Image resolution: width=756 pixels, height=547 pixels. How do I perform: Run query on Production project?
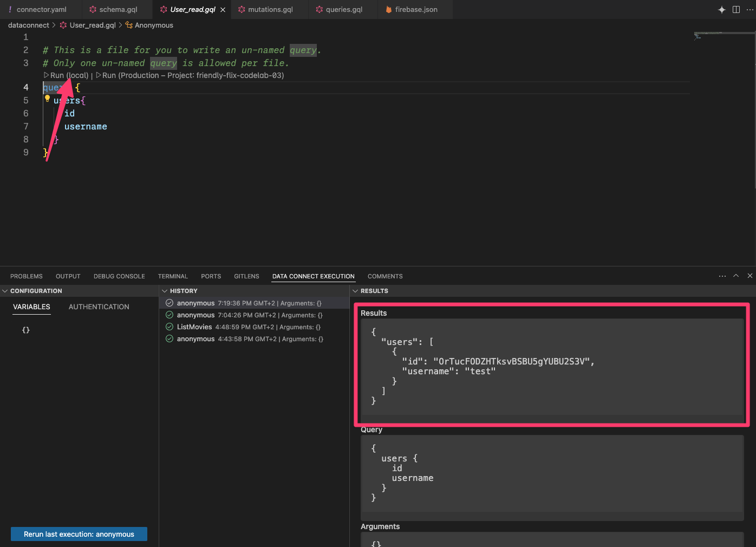coord(192,75)
